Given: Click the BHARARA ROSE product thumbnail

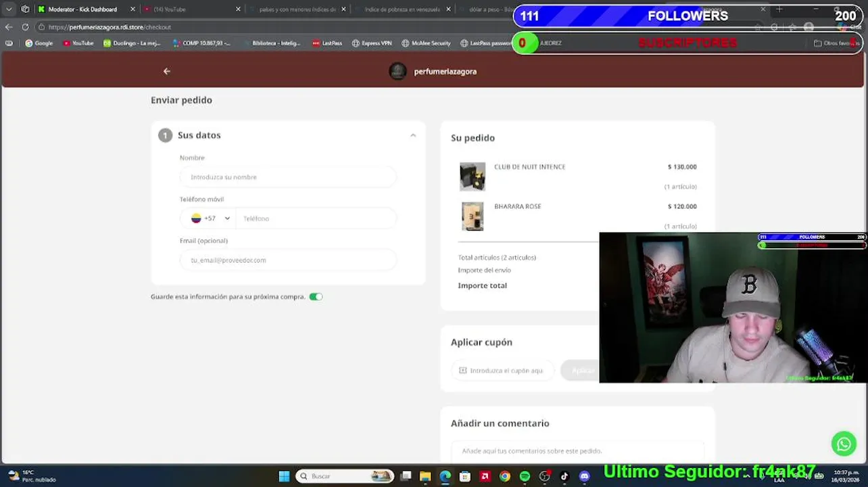Looking at the screenshot, I should click(473, 217).
